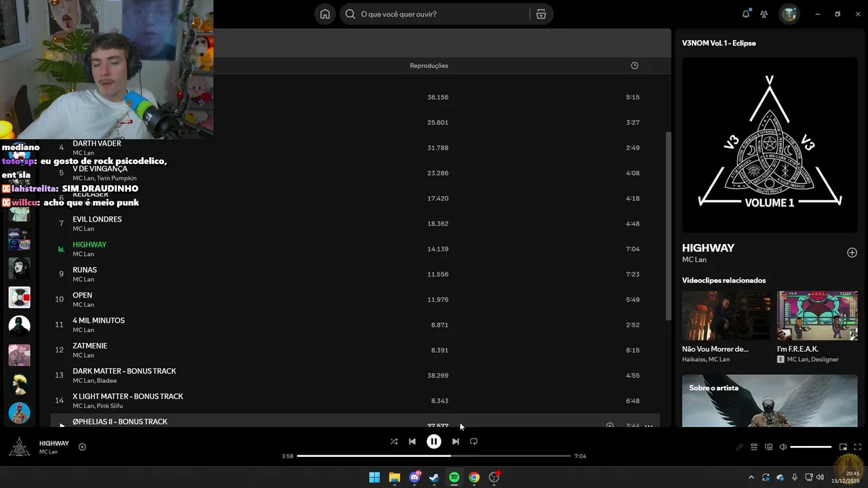Image resolution: width=868 pixels, height=488 pixels.
Task: Open the notifications bell
Action: tap(746, 14)
